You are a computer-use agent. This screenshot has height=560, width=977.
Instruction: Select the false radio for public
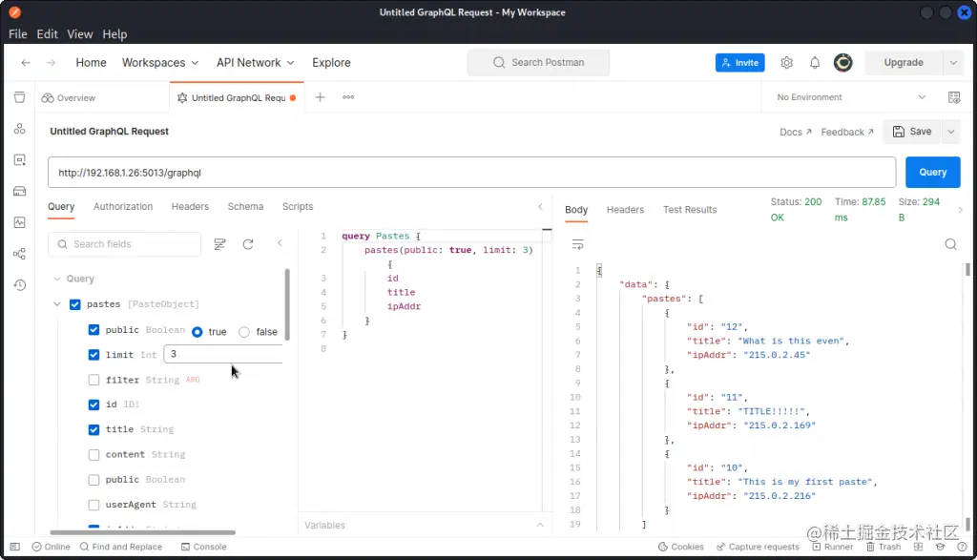click(244, 332)
